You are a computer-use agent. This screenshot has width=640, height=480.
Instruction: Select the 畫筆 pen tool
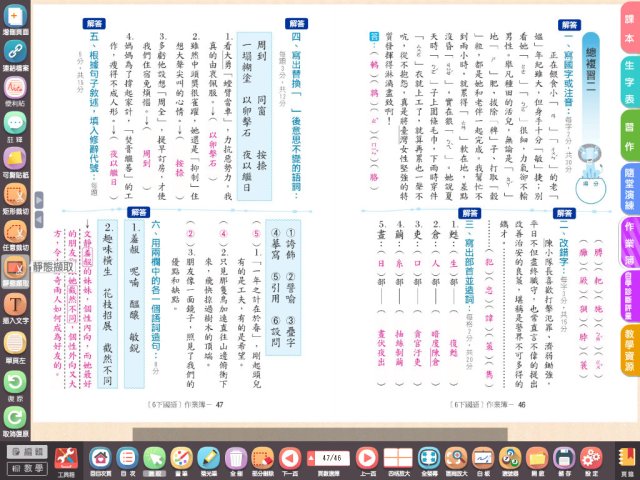[x=181, y=459]
